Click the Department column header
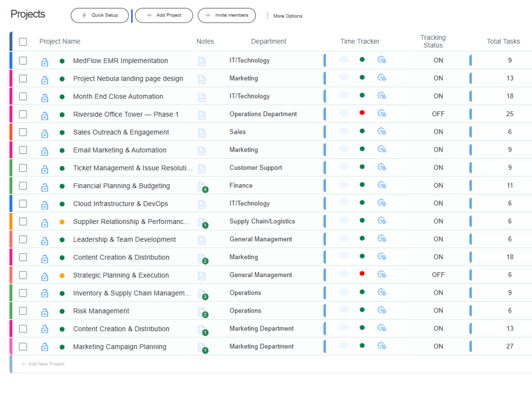 coord(269,41)
